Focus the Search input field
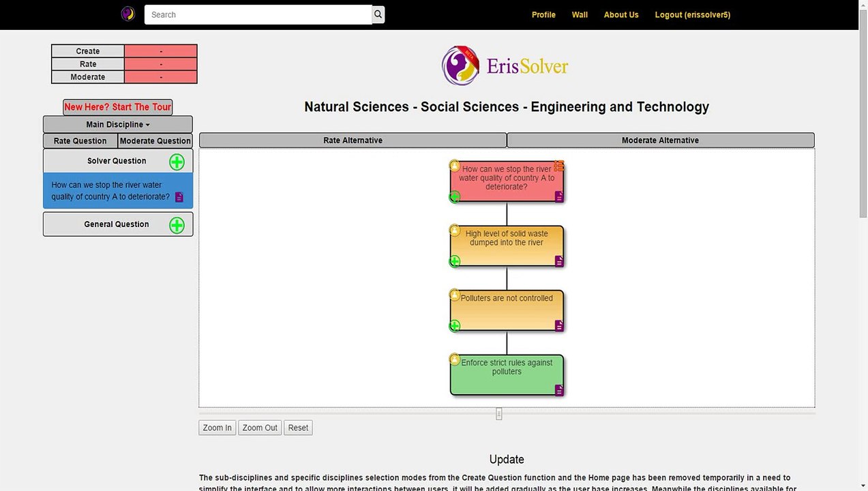 [258, 14]
